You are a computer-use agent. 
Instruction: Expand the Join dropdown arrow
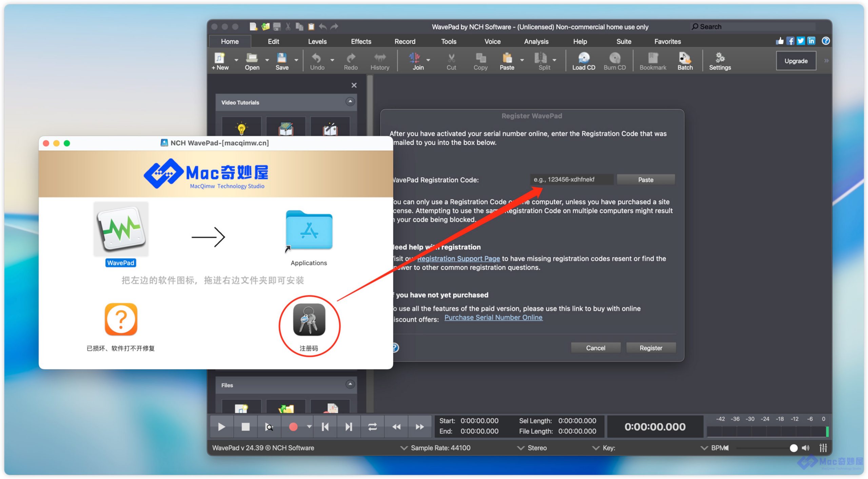428,60
